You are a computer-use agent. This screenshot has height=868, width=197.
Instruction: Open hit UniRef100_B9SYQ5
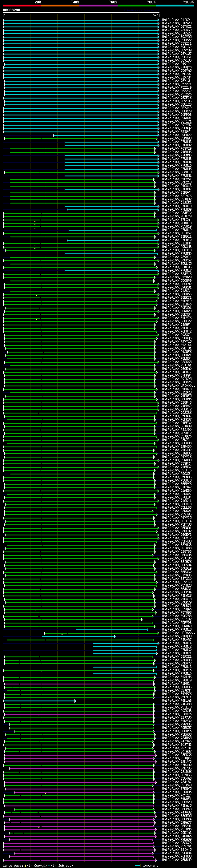click(176, 37)
